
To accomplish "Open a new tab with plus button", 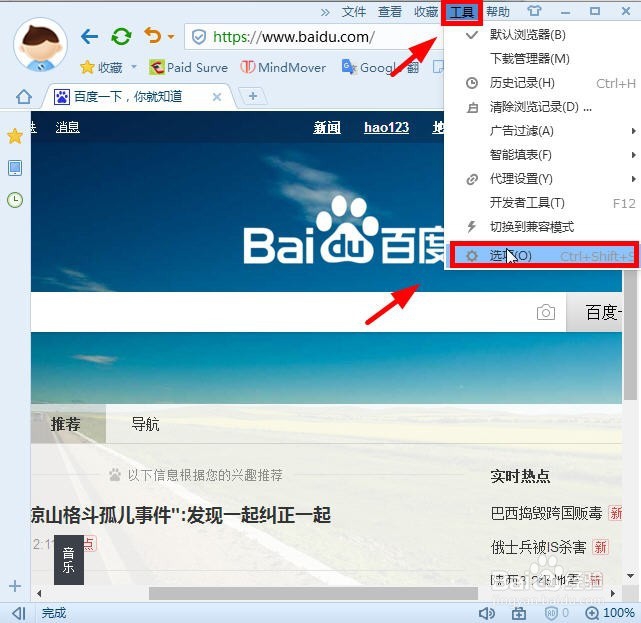I will click(253, 96).
